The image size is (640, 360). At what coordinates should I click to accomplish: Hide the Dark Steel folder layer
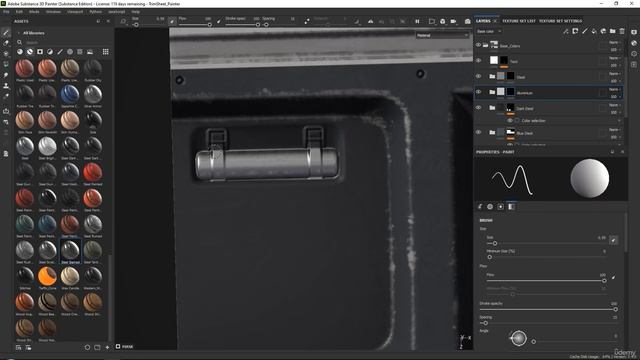(478, 108)
